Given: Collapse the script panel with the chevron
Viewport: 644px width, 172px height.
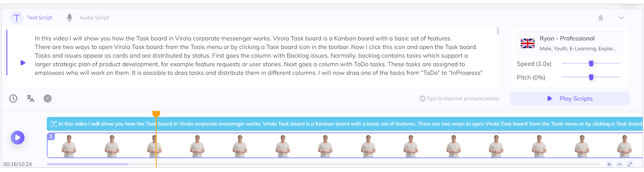Looking at the screenshot, I should click(621, 18).
